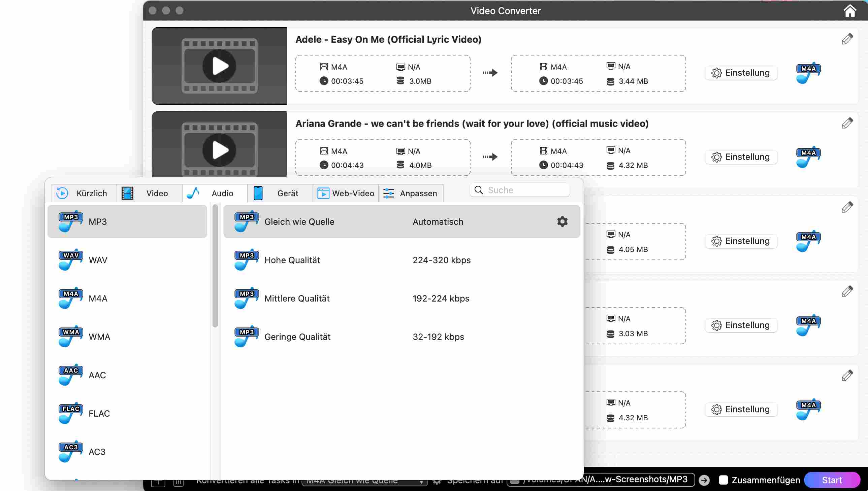Select the FLAC audio format
Viewport: 868px width, 491px height.
click(x=99, y=414)
